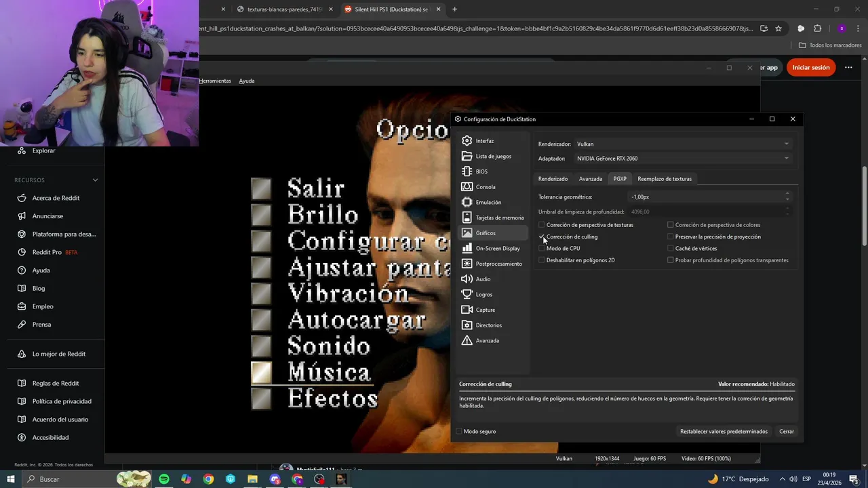Open Windows notification center icon

(x=854, y=479)
